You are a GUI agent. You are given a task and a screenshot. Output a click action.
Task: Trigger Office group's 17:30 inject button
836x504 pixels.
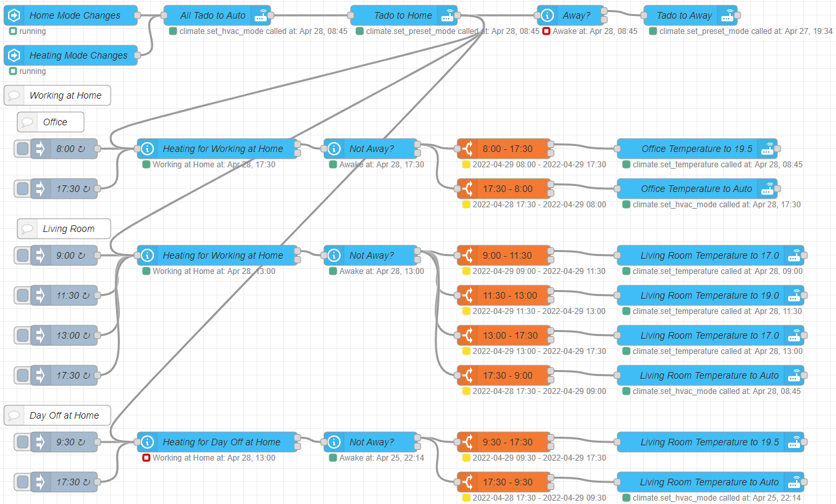click(x=22, y=189)
